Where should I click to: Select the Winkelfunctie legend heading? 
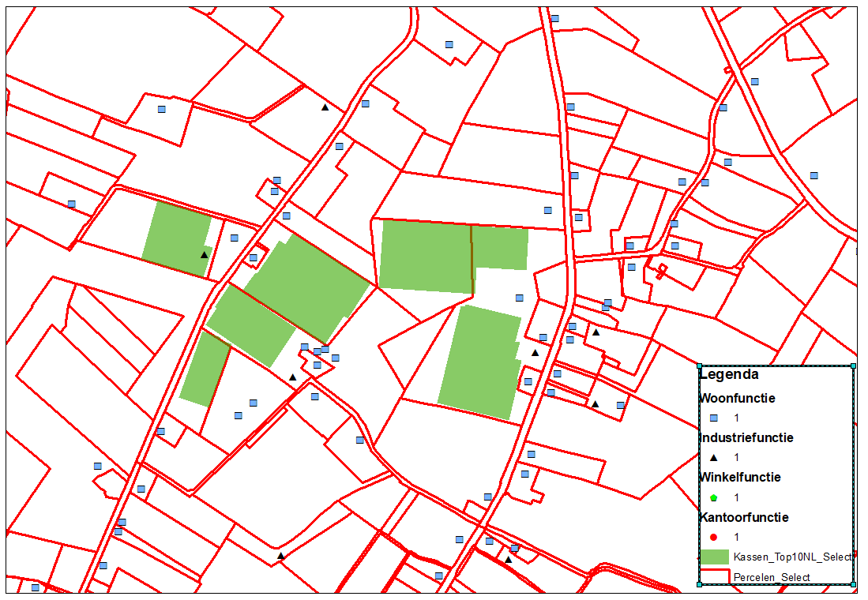[740, 478]
